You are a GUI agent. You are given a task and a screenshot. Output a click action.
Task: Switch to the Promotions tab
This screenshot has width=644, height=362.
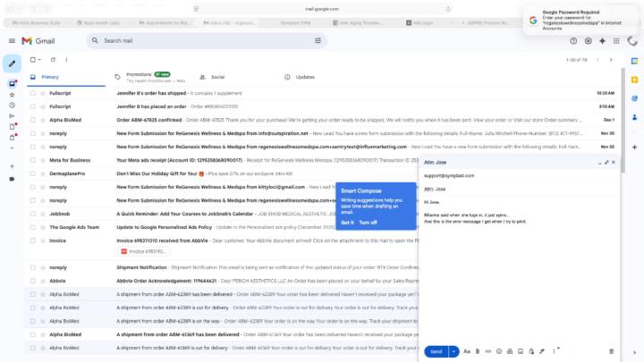[152, 77]
